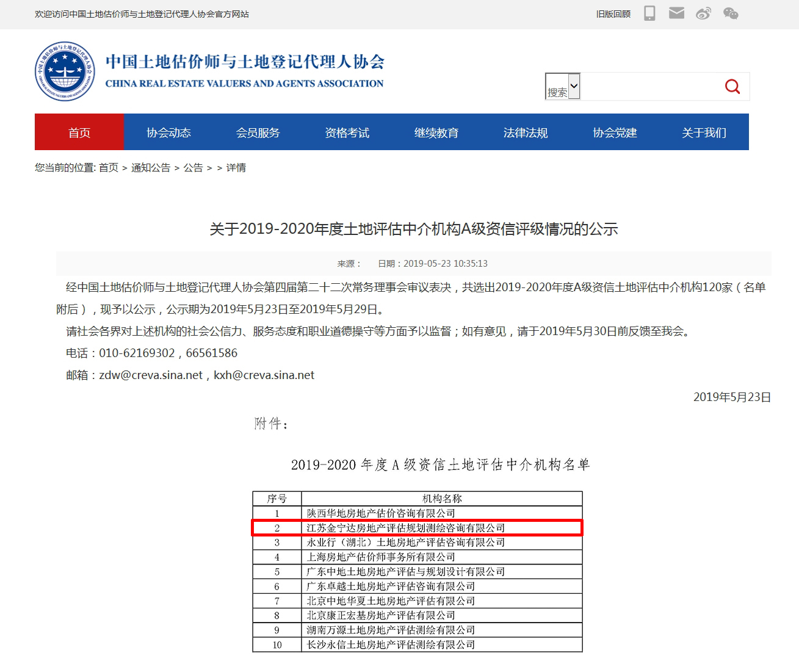Click the red search magnifier icon
799x672 pixels.
(732, 87)
